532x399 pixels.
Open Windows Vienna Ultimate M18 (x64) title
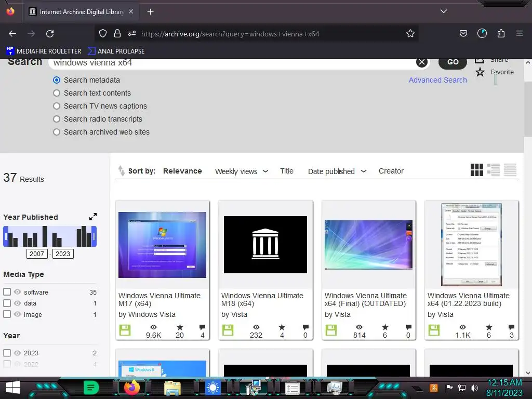[262, 300]
